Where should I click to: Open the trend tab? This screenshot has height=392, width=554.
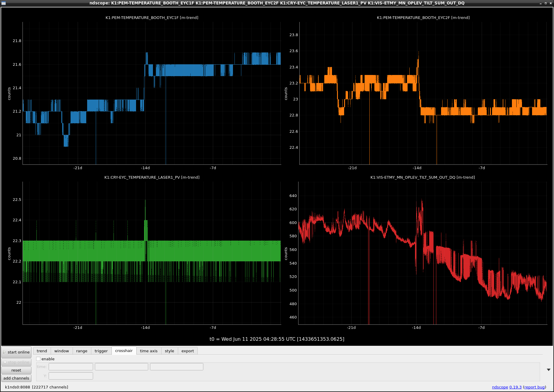click(42, 351)
